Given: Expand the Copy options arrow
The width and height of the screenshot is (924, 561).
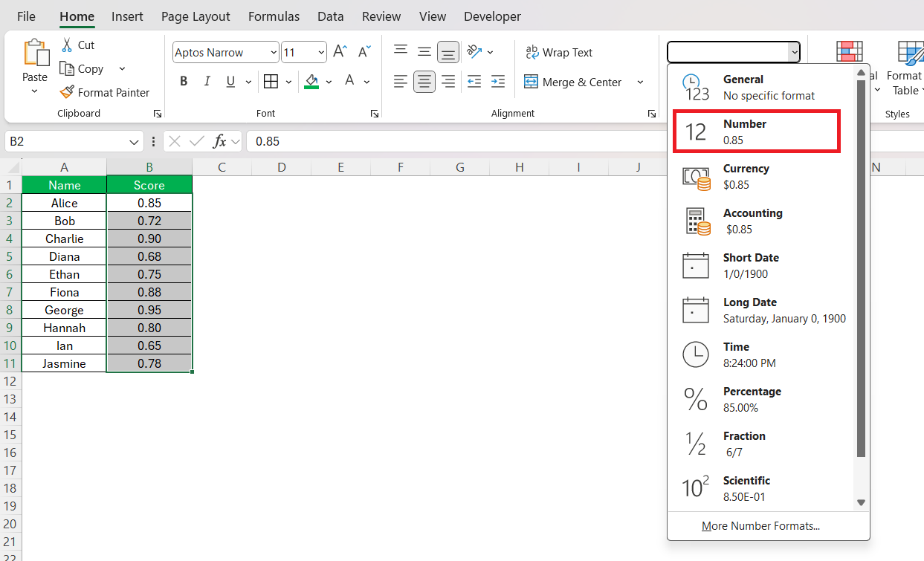Looking at the screenshot, I should click(122, 68).
